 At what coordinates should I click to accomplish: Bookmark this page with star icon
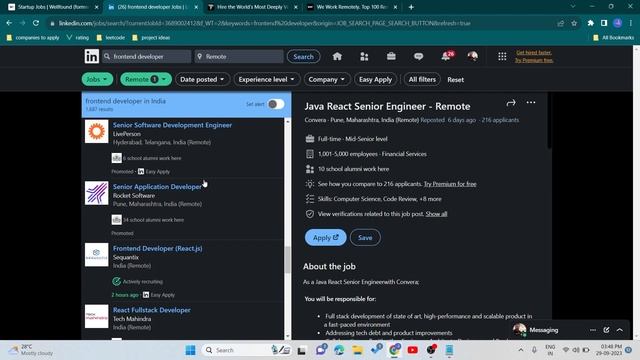tap(574, 23)
